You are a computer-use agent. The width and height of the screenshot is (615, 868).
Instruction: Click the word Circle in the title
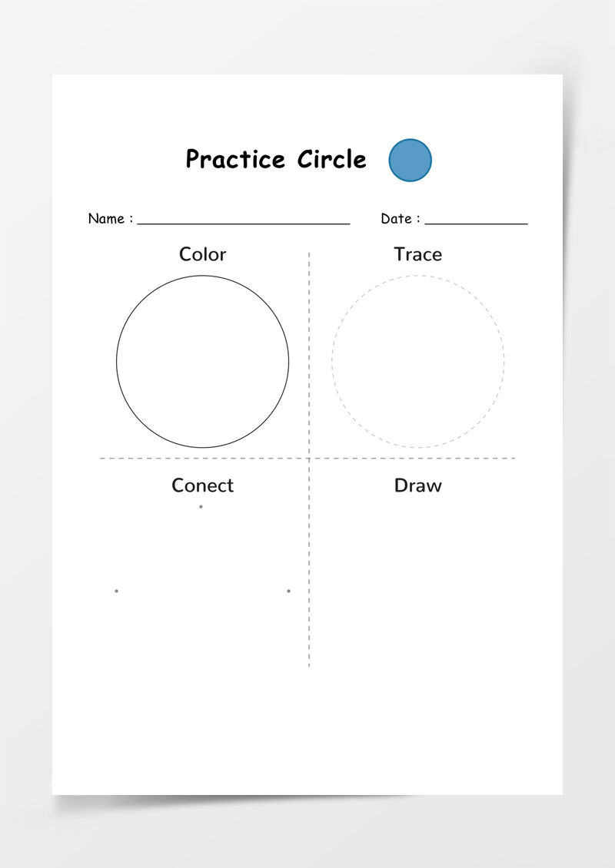pos(332,159)
